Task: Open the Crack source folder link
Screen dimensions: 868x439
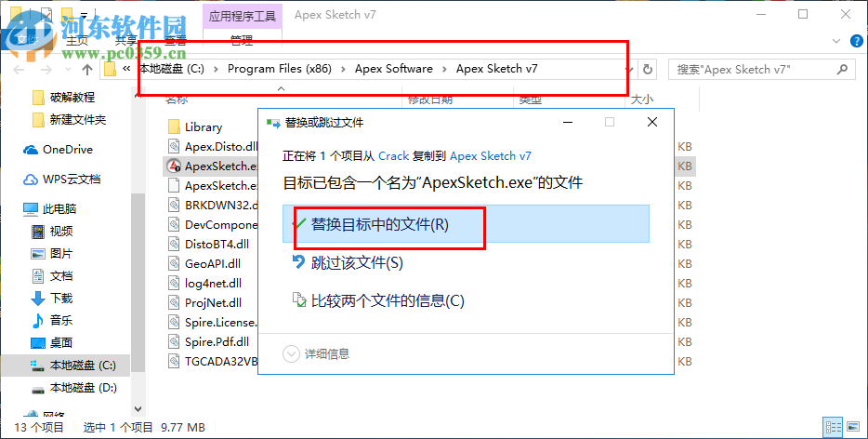Action: [394, 156]
